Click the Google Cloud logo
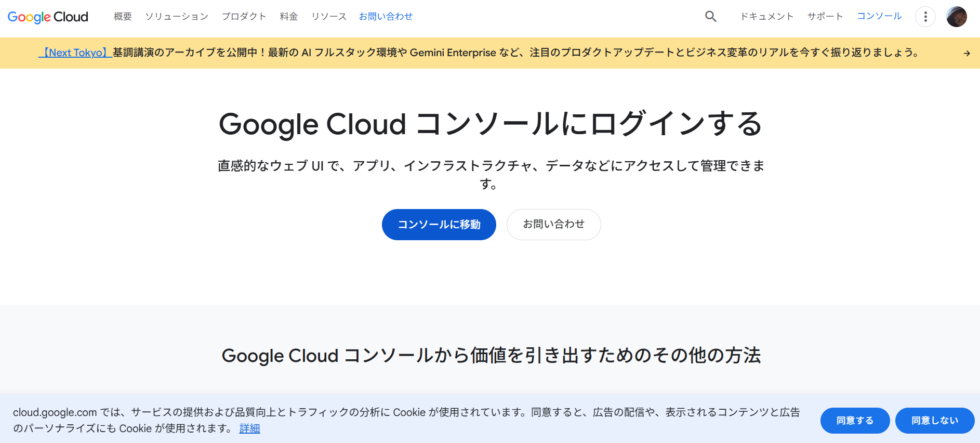The image size is (980, 443). (x=48, y=17)
